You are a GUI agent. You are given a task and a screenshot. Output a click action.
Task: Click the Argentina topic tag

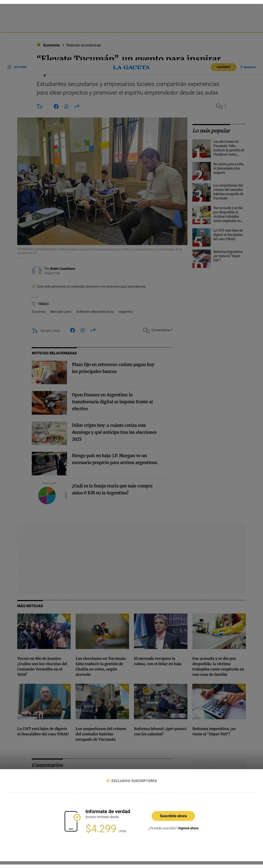click(126, 312)
